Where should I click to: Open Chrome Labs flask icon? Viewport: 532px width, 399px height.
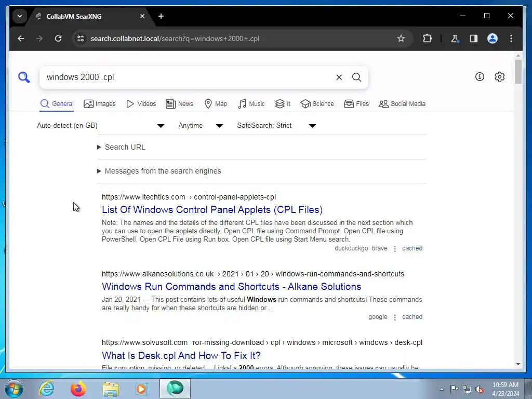click(455, 38)
